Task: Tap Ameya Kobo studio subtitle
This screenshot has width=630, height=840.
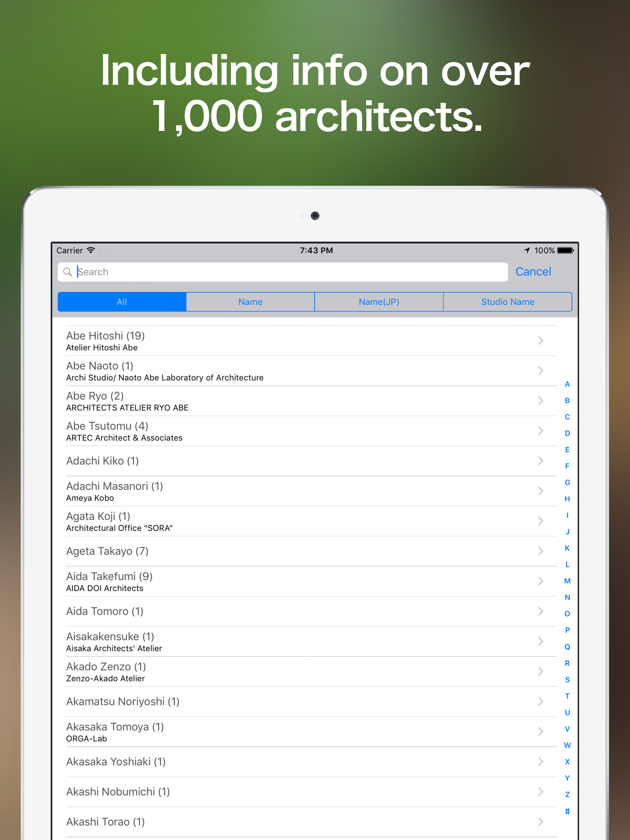Action: click(x=90, y=498)
